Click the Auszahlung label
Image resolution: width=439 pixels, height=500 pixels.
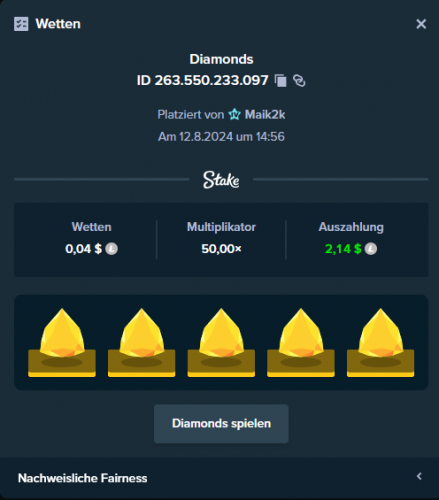point(351,227)
